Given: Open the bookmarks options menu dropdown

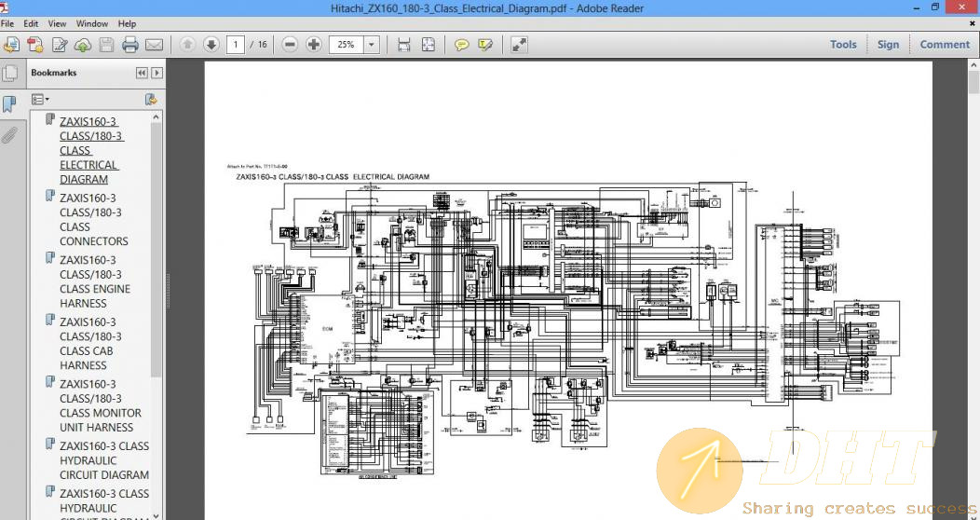Looking at the screenshot, I should [x=41, y=100].
